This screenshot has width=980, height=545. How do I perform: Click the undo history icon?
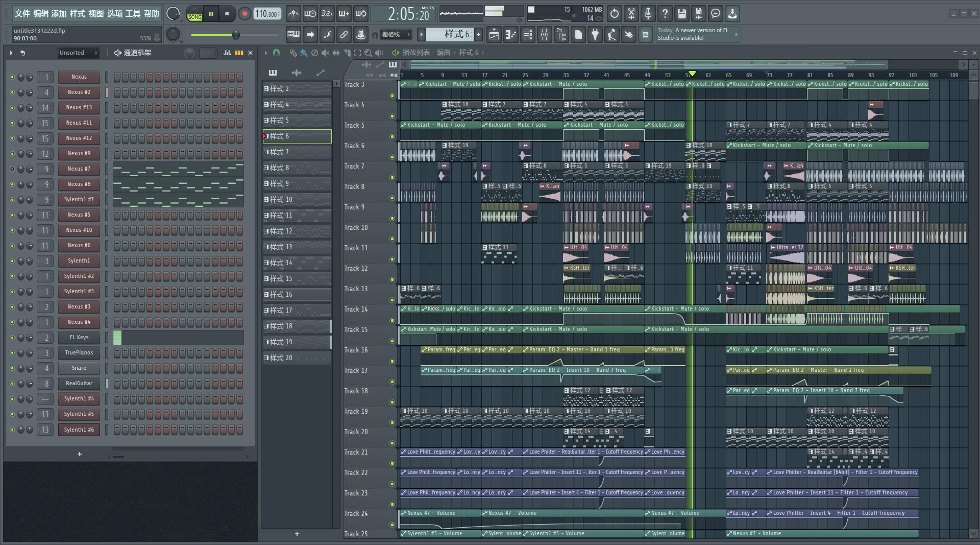tap(615, 14)
